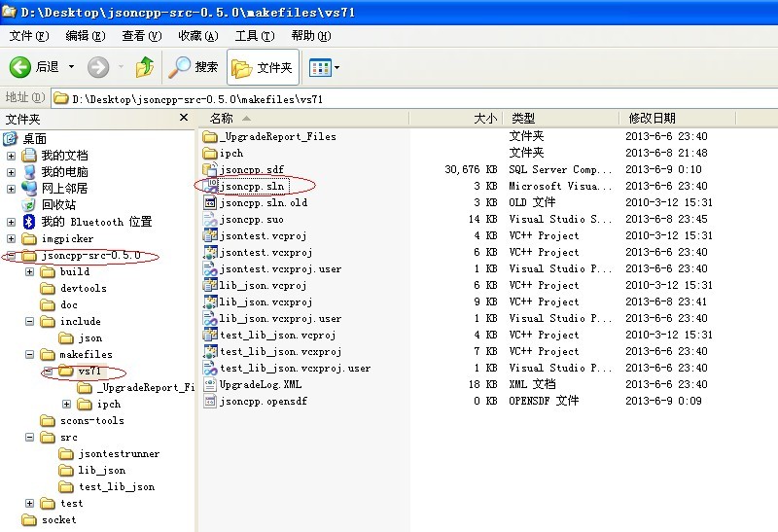This screenshot has height=532, width=778.
Task: Expand the build folder tree node
Action: tap(30, 271)
